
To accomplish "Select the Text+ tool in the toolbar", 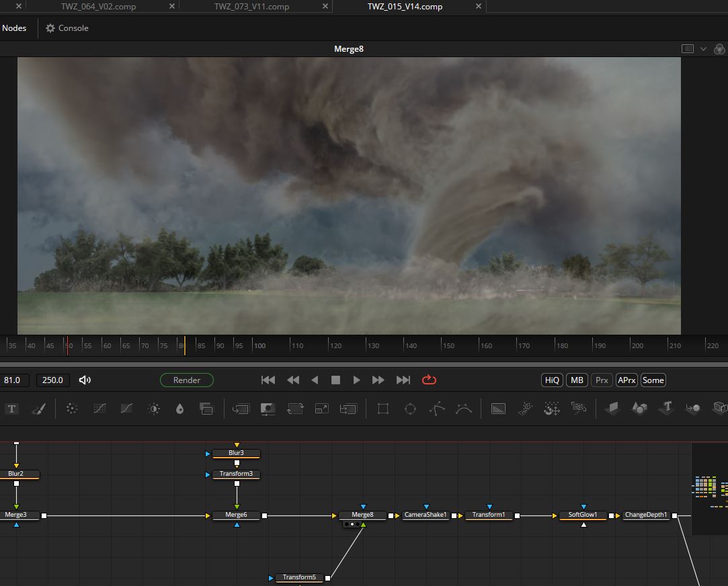I will [x=11, y=409].
